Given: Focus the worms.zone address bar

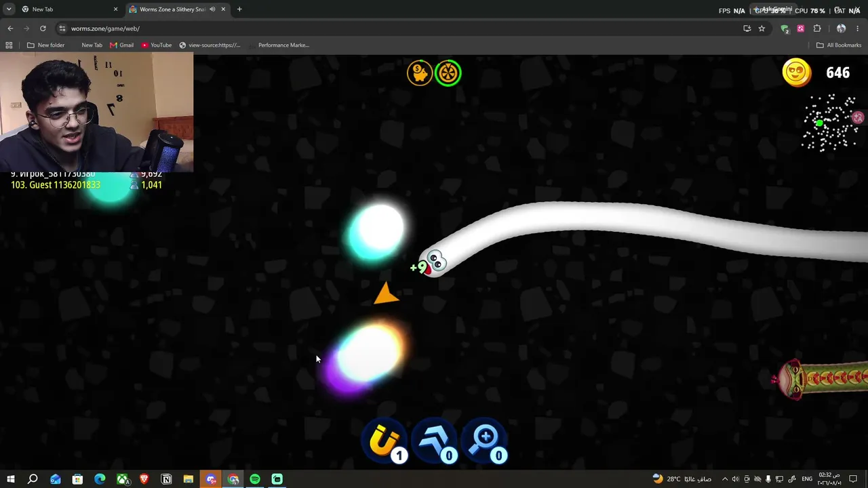Looking at the screenshot, I should coord(400,28).
